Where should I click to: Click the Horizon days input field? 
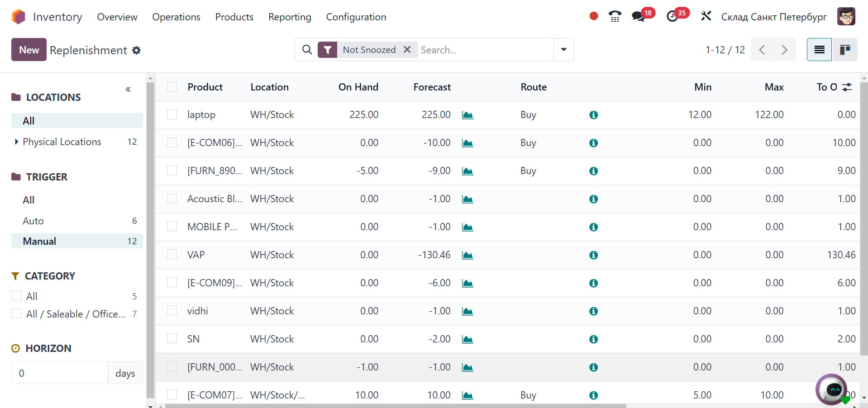60,373
